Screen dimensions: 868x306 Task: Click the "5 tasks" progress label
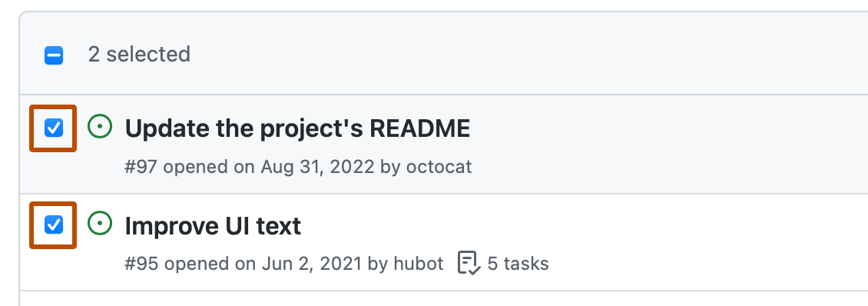(x=518, y=263)
